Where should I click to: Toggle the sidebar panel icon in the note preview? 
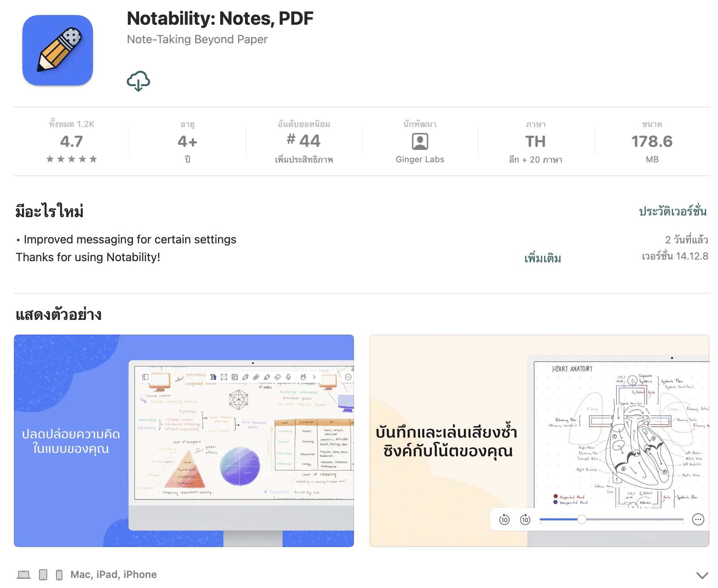coord(145,377)
